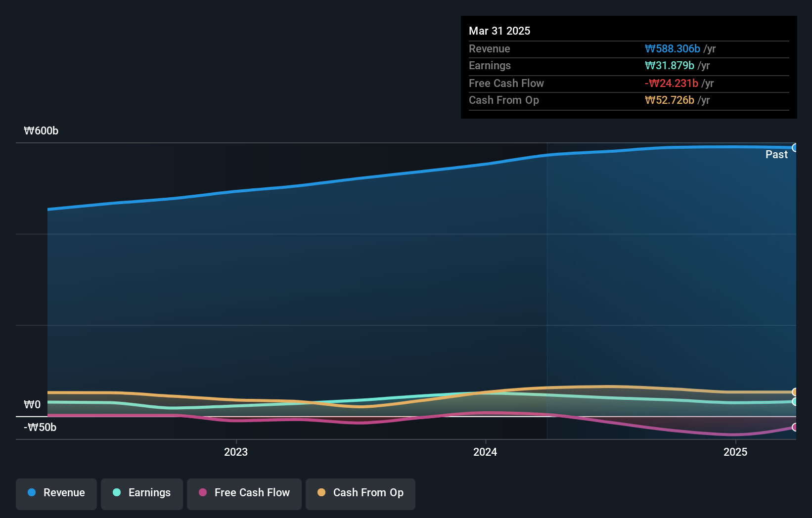Click the 2025 axis label
The width and height of the screenshot is (812, 518).
click(735, 451)
